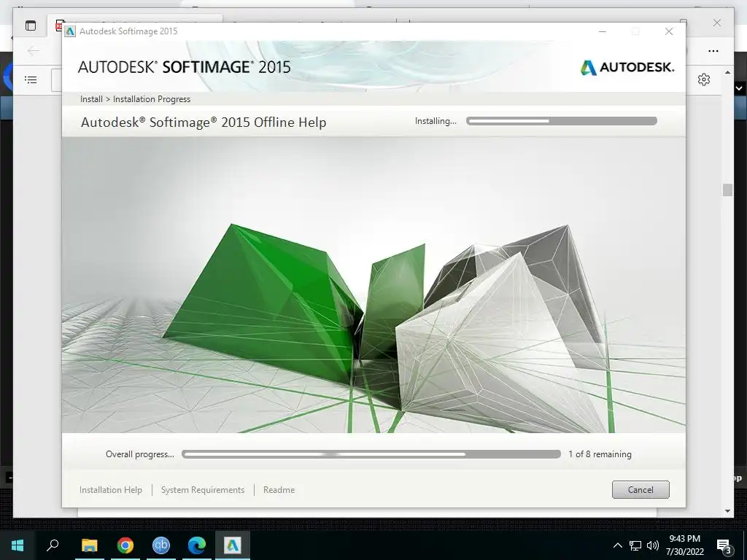Open network status tray icon

point(635,545)
